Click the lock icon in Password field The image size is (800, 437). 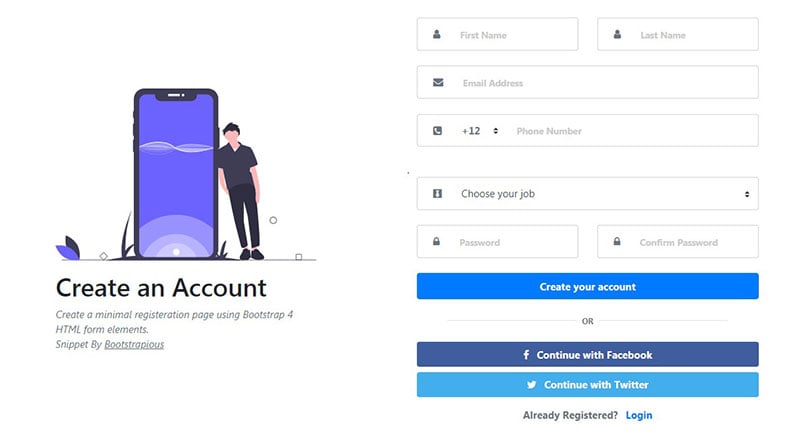(436, 242)
